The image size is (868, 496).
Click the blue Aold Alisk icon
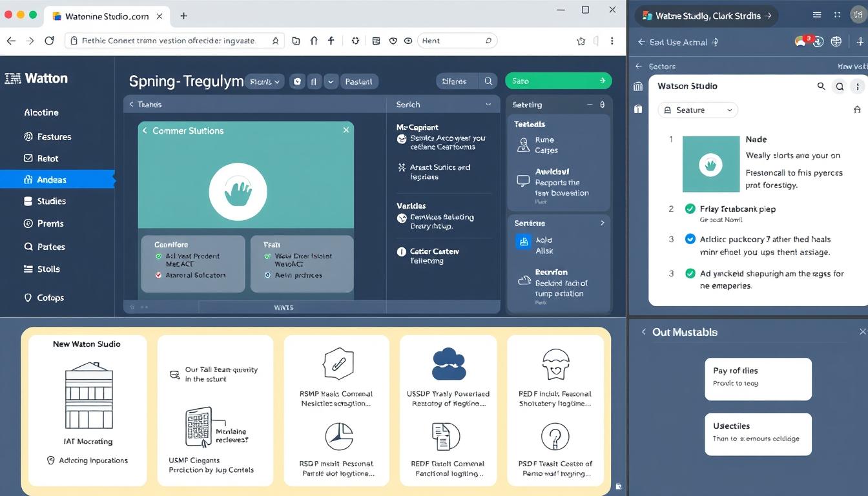(x=523, y=242)
